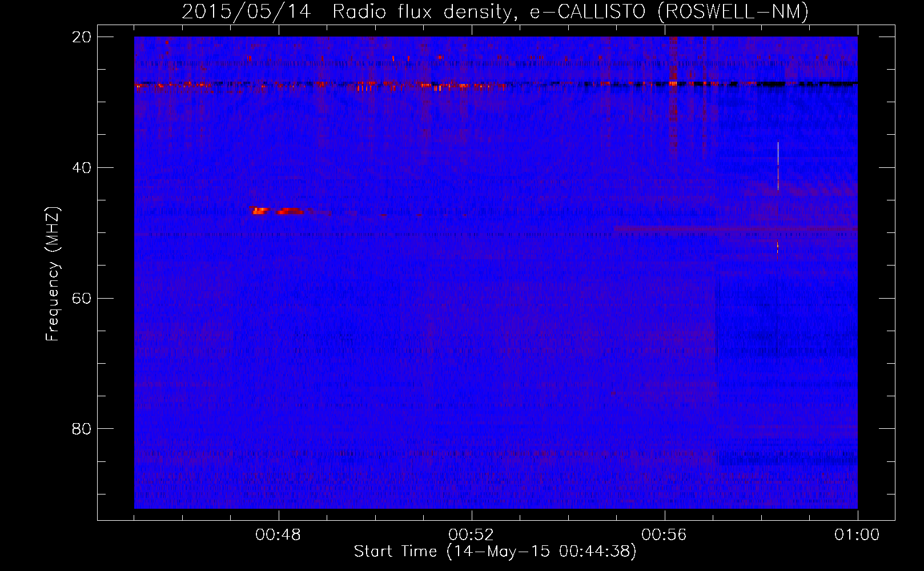Click the frequency tick label '20'
Screen dimensions: 924x571
pos(82,37)
